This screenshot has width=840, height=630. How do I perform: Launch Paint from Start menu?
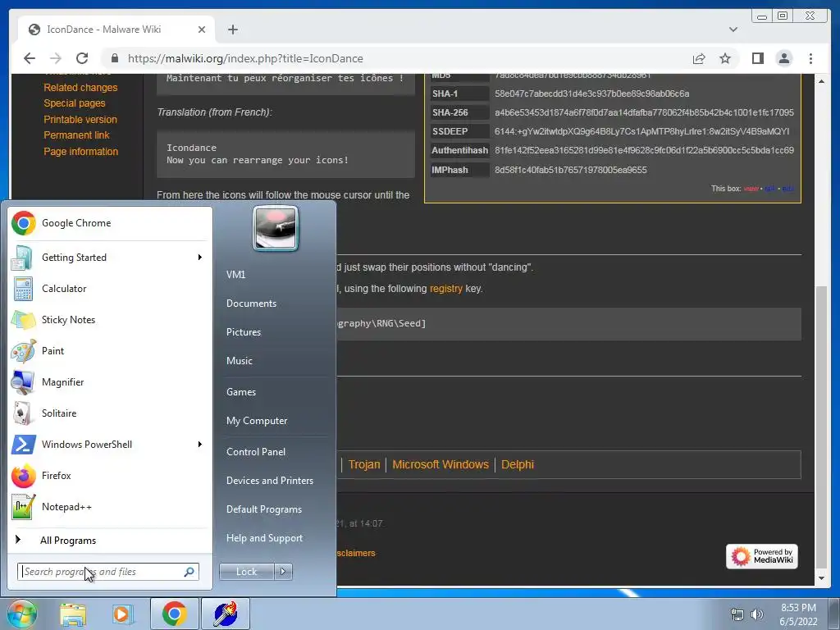coord(109,351)
